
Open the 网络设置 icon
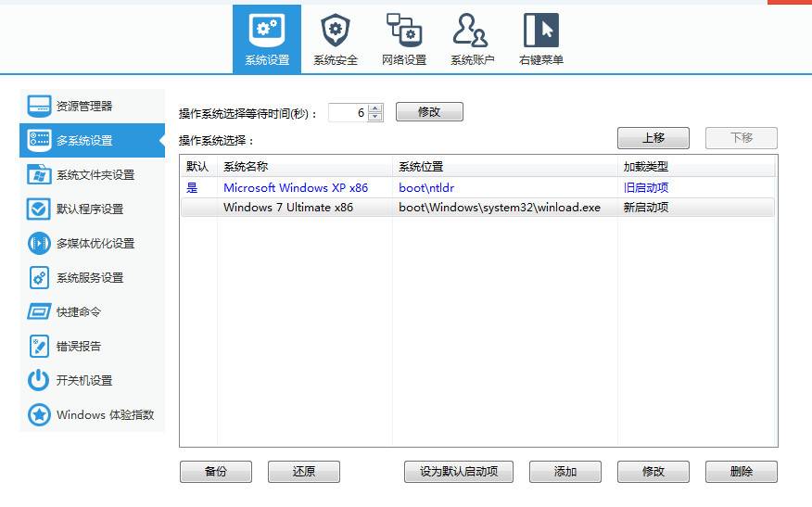tap(404, 30)
